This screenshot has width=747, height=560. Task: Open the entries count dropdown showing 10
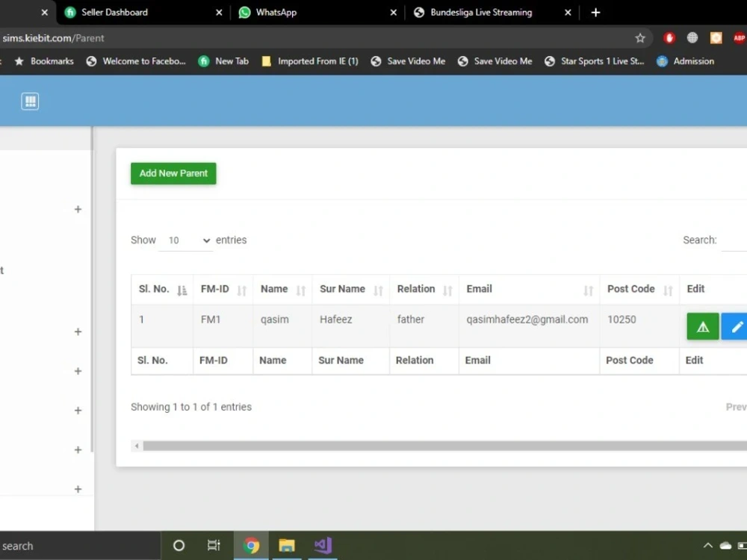pos(186,240)
